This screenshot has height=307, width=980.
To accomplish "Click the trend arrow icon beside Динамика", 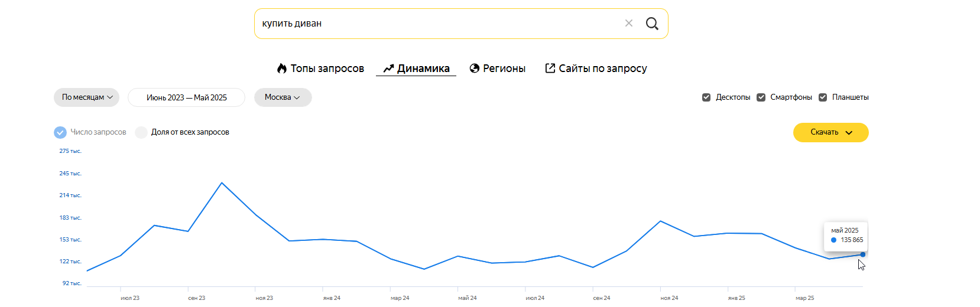I will tap(388, 68).
